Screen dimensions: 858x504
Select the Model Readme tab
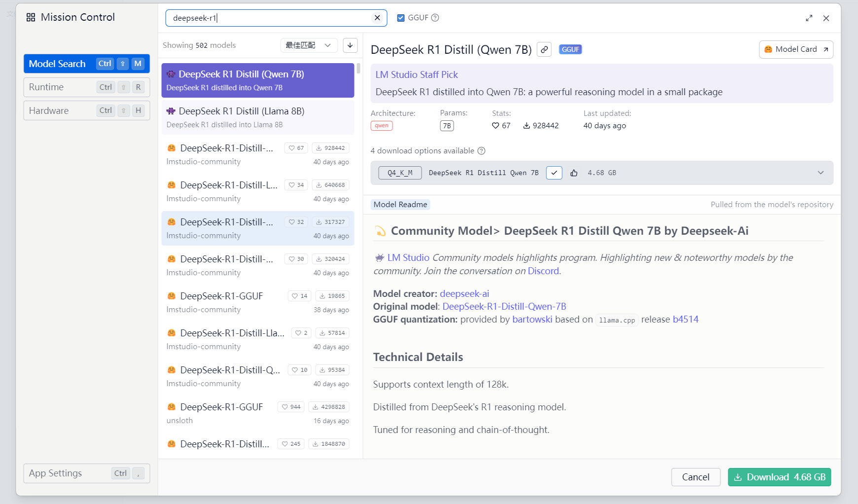click(400, 205)
